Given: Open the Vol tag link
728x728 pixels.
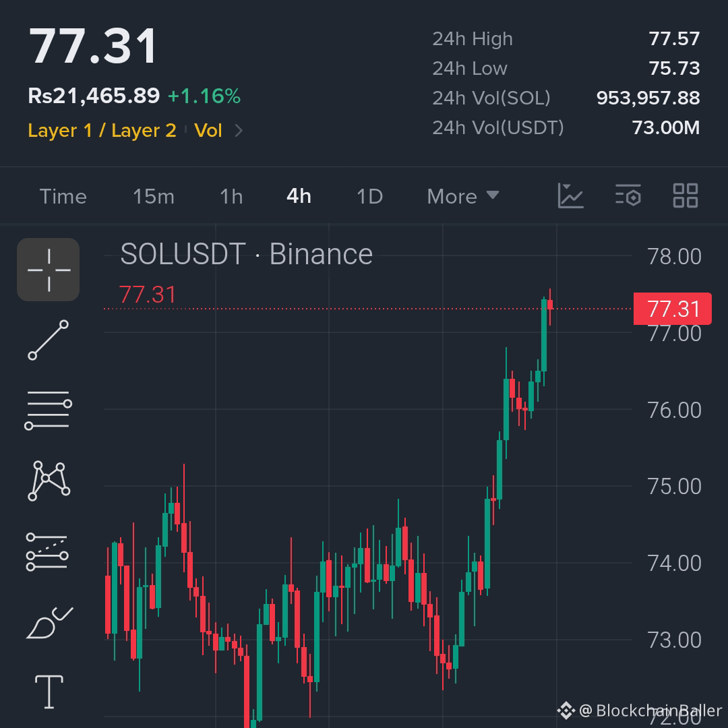Looking at the screenshot, I should tap(208, 131).
